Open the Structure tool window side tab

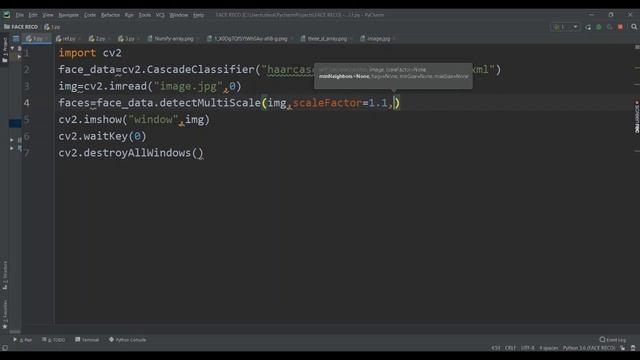(5, 275)
